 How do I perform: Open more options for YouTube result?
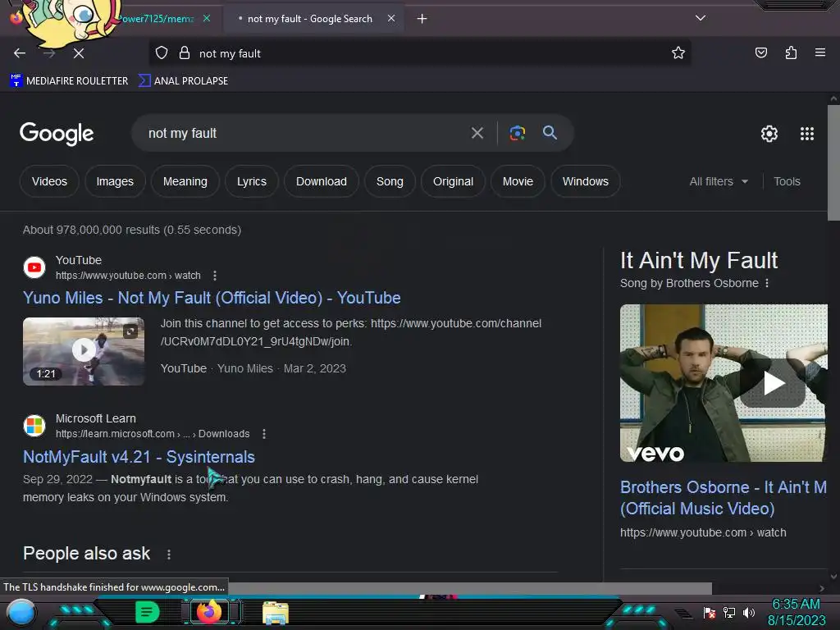215,276
